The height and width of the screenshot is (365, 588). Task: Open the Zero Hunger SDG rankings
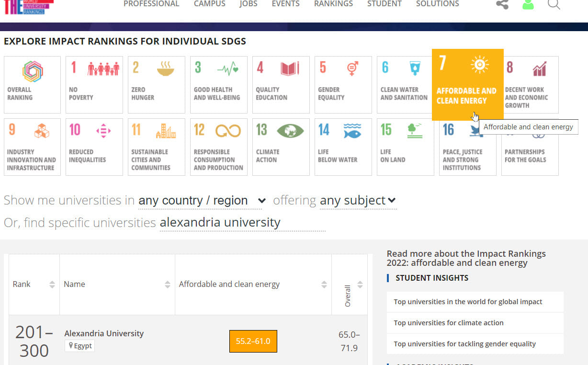[x=156, y=85]
